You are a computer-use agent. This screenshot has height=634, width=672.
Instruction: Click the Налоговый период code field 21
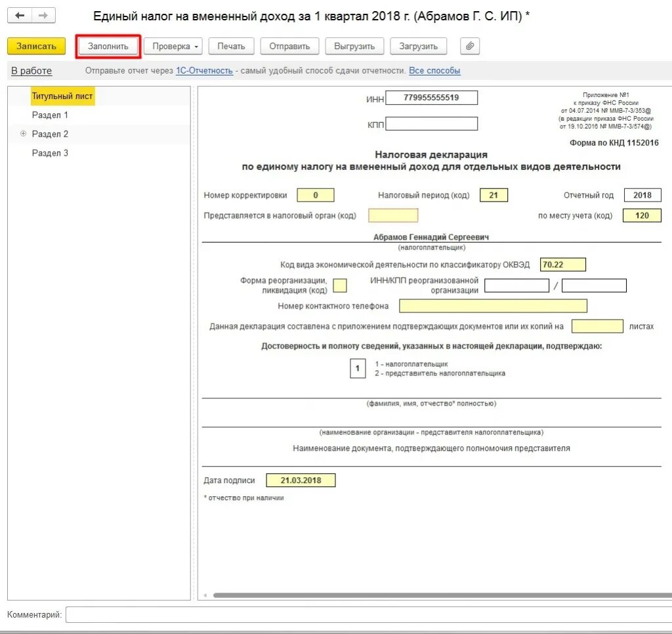(x=493, y=195)
